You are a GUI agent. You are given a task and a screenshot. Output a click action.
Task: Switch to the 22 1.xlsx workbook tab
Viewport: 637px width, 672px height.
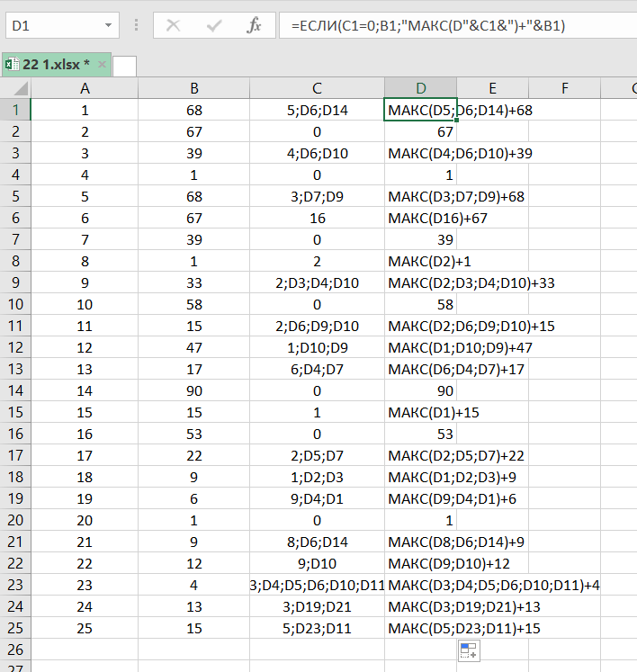click(x=56, y=64)
